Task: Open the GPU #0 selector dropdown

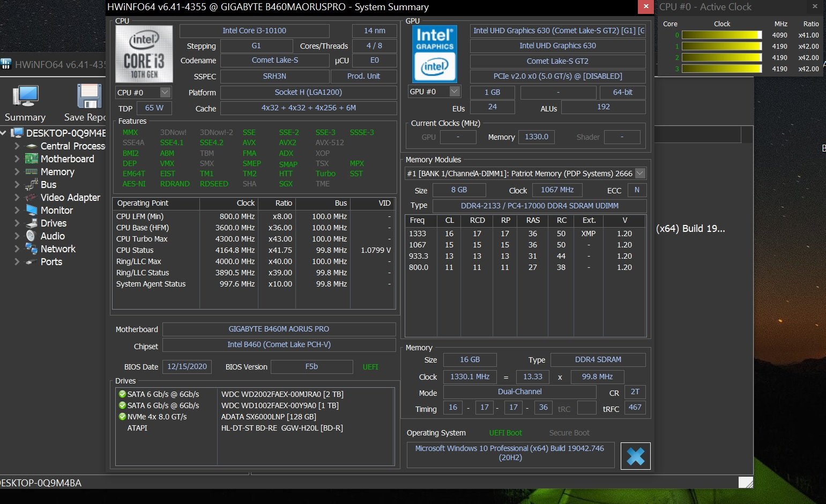Action: tap(455, 92)
